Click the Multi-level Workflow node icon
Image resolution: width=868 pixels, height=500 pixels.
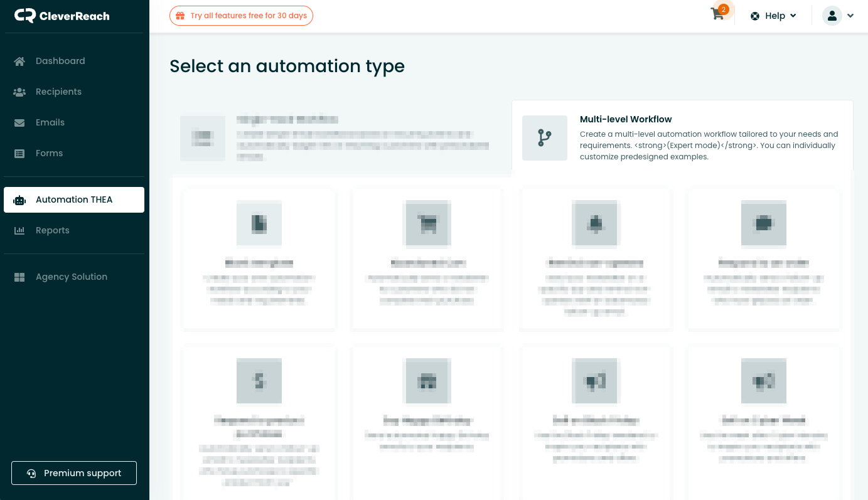pos(545,137)
